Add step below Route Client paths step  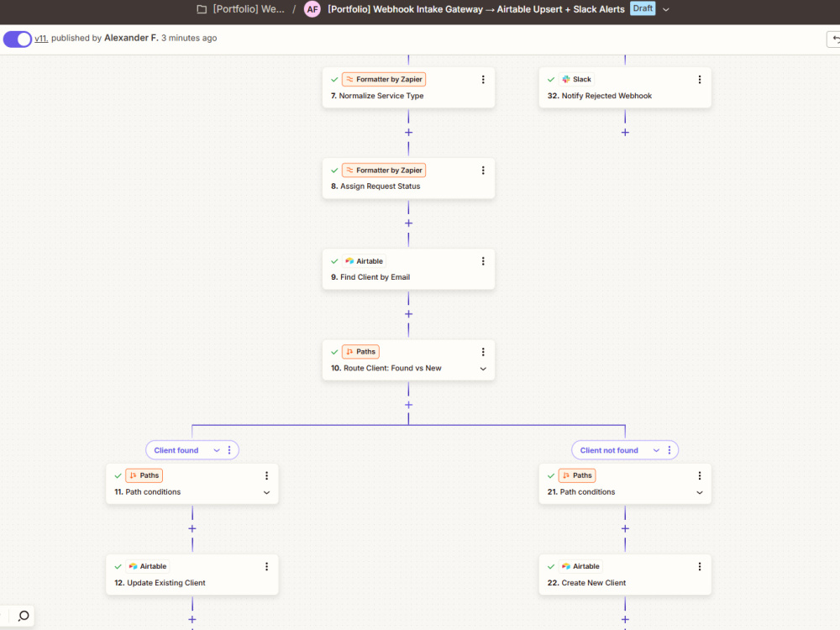(408, 405)
